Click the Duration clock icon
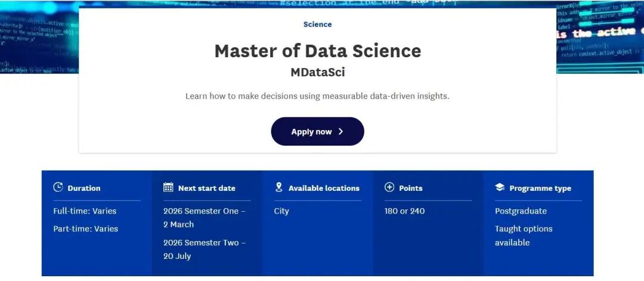This screenshot has height=281, width=644. [58, 187]
